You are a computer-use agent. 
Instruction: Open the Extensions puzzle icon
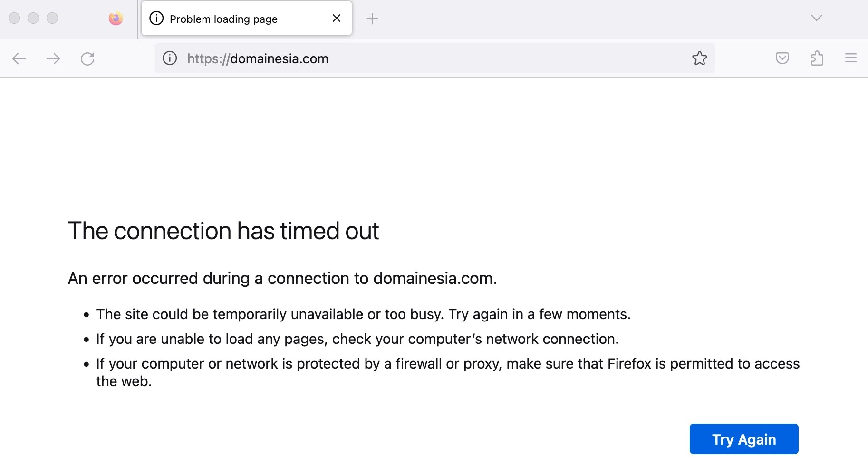pyautogui.click(x=817, y=58)
